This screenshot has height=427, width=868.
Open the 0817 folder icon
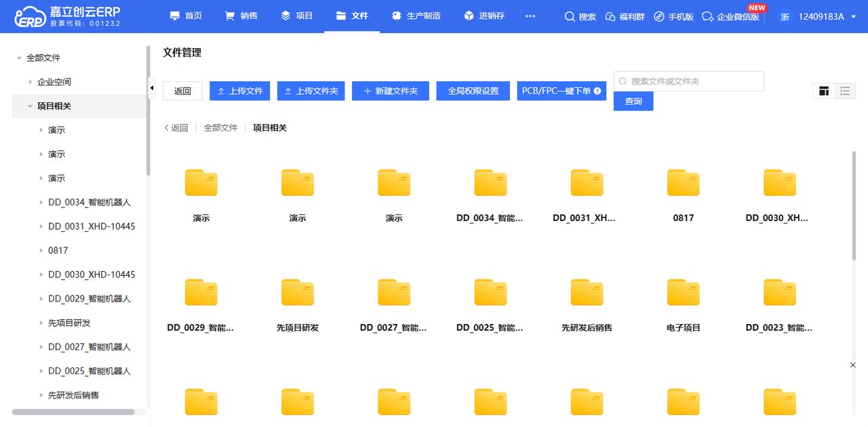pyautogui.click(x=683, y=183)
